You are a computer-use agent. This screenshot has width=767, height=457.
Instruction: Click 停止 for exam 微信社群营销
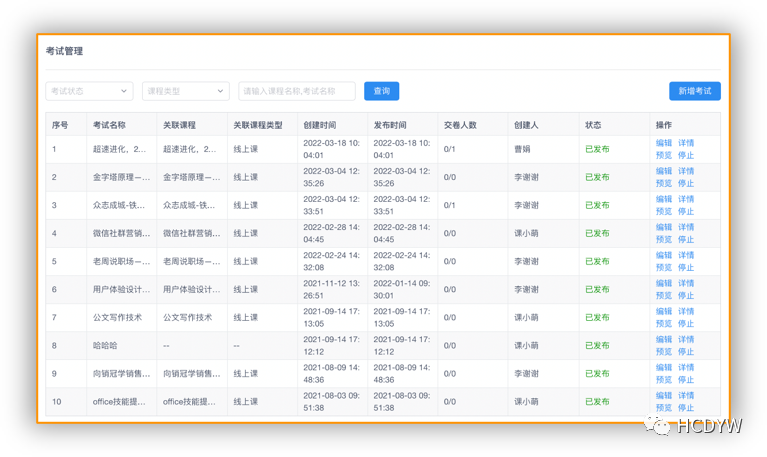[x=686, y=239]
